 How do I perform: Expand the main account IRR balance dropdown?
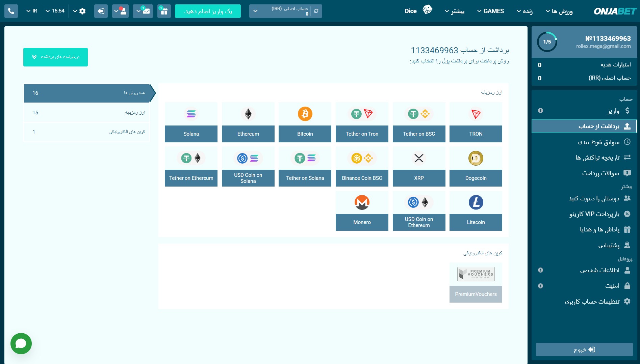[256, 11]
